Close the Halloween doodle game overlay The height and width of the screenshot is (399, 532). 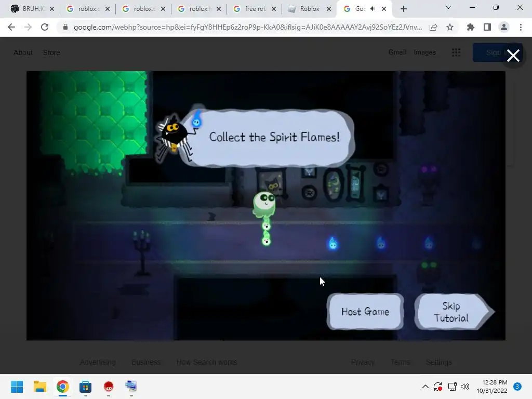(513, 55)
